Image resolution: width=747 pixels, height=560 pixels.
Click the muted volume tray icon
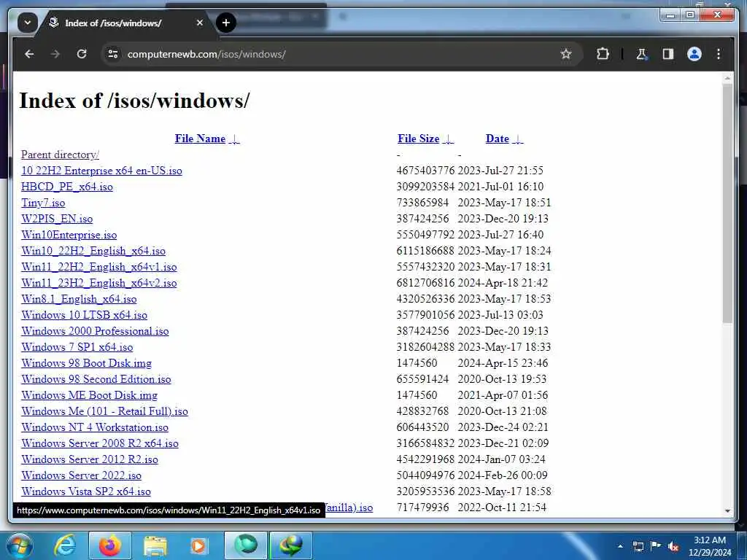click(673, 547)
